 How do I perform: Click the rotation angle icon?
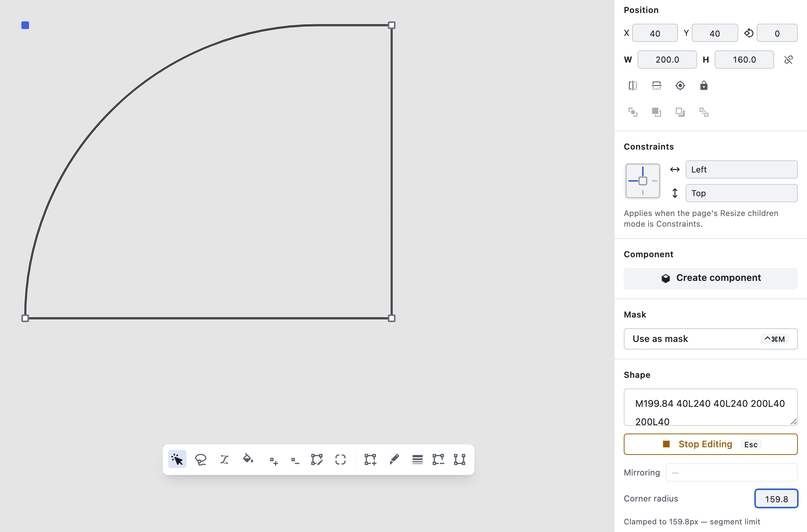coord(749,33)
